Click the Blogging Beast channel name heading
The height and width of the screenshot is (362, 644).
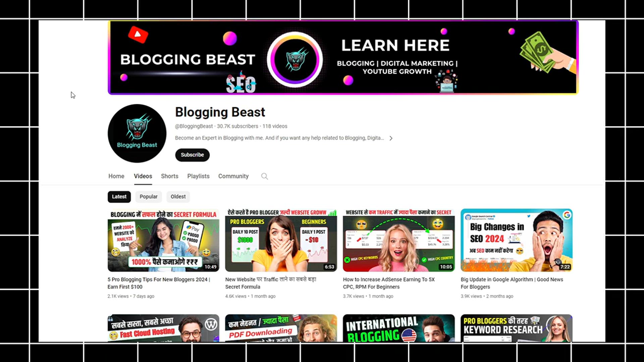click(220, 112)
